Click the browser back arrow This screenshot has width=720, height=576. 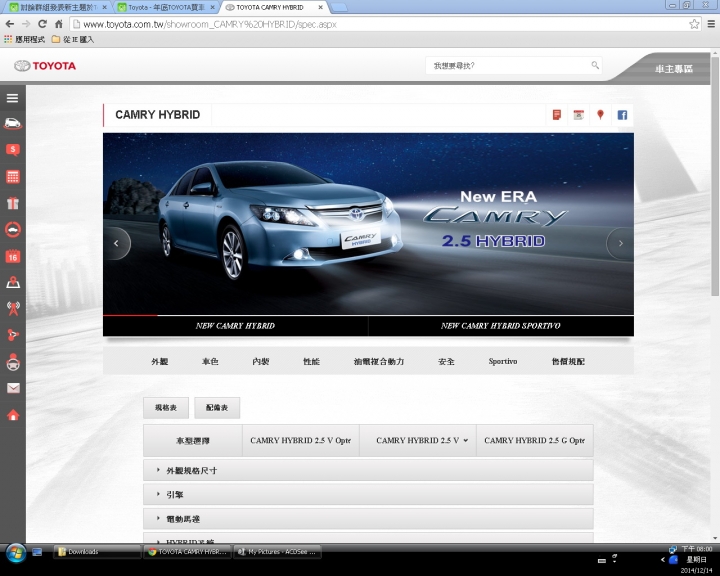(x=10, y=24)
